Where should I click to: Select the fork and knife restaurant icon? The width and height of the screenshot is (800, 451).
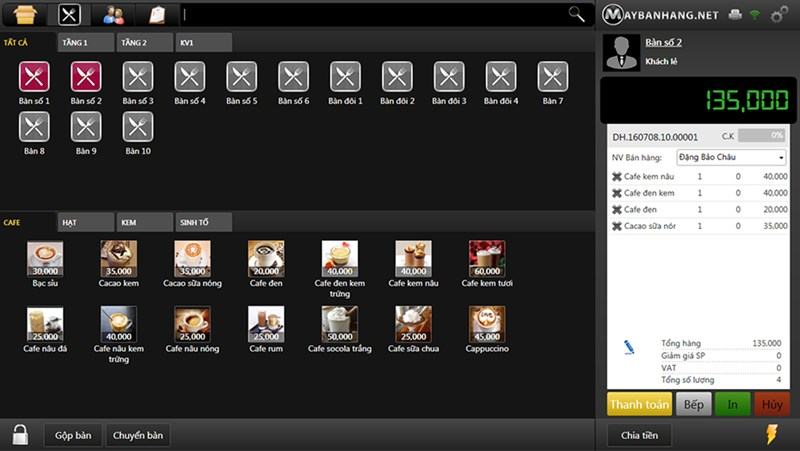68,14
